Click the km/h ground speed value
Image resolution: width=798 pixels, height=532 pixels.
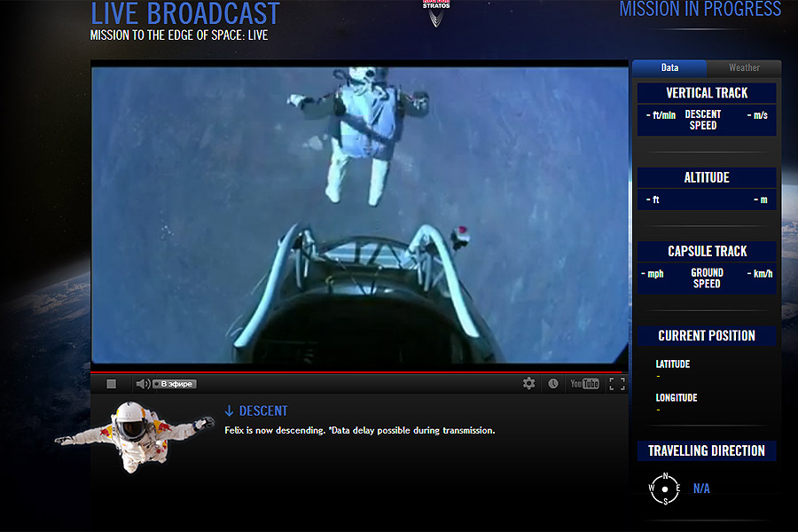(x=760, y=274)
